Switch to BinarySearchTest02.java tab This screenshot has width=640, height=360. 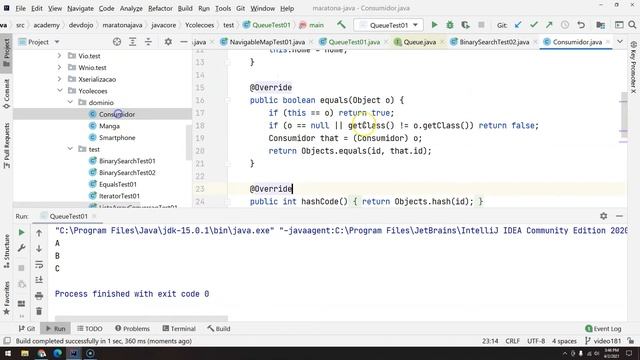pos(494,42)
